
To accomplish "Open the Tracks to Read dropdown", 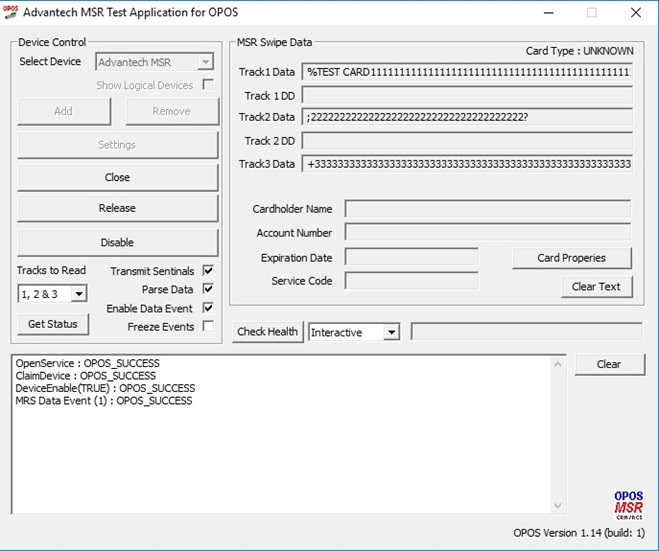I will (79, 294).
